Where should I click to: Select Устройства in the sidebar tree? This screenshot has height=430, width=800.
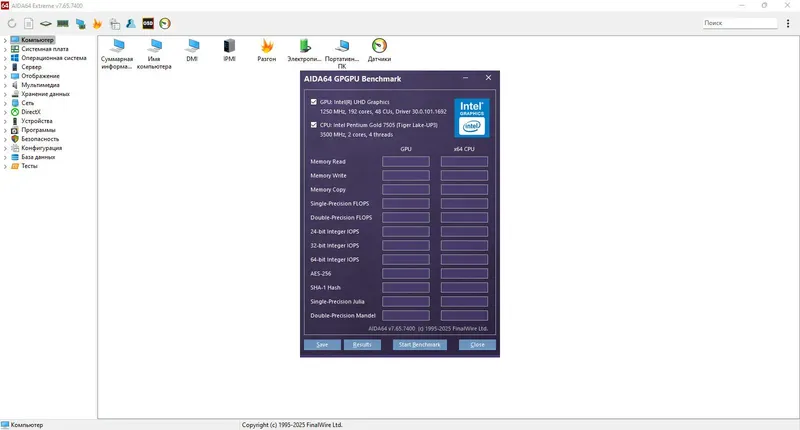pyautogui.click(x=36, y=121)
